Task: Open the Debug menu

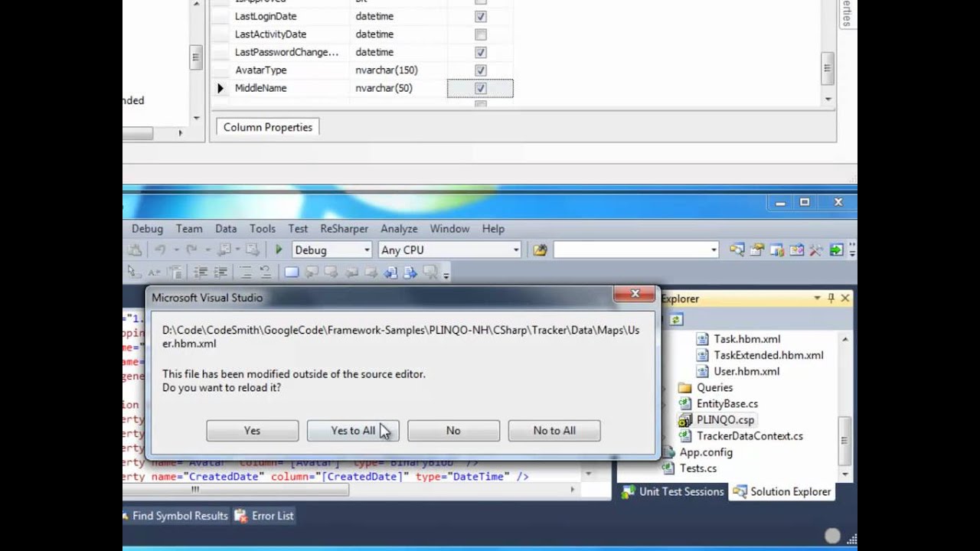Action: pyautogui.click(x=147, y=229)
